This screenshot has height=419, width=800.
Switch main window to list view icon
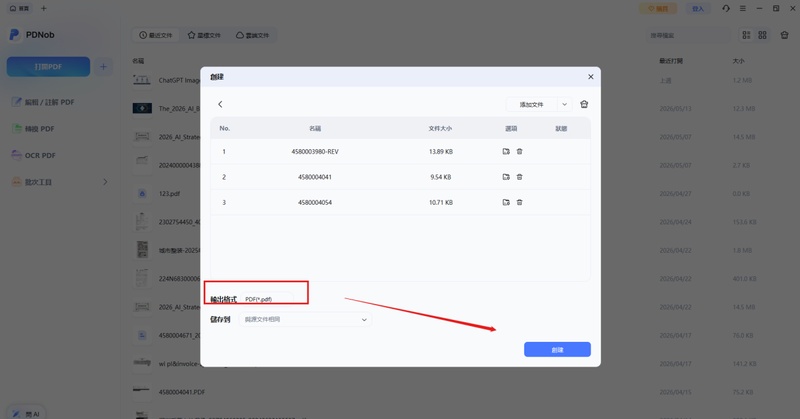pos(746,35)
